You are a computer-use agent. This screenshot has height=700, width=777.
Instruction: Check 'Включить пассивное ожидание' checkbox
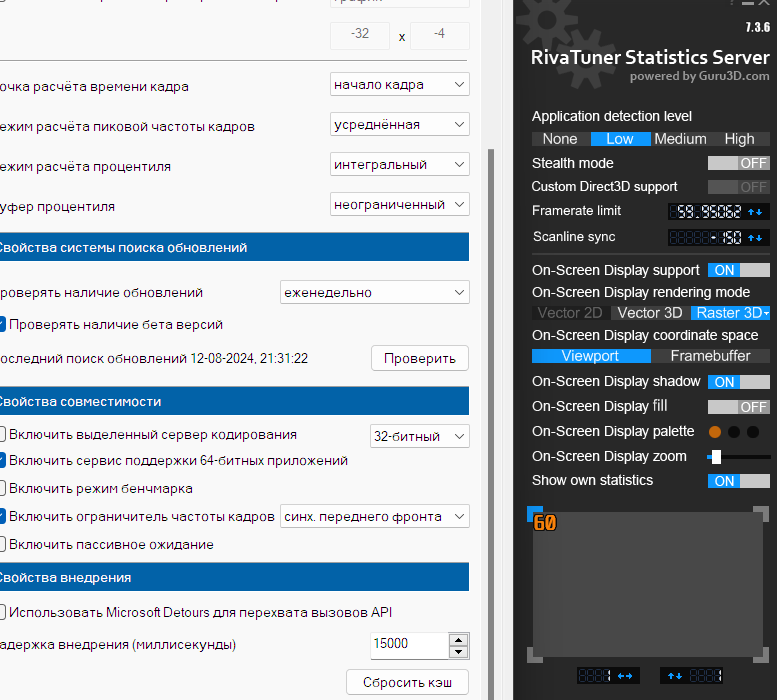(x=2, y=544)
